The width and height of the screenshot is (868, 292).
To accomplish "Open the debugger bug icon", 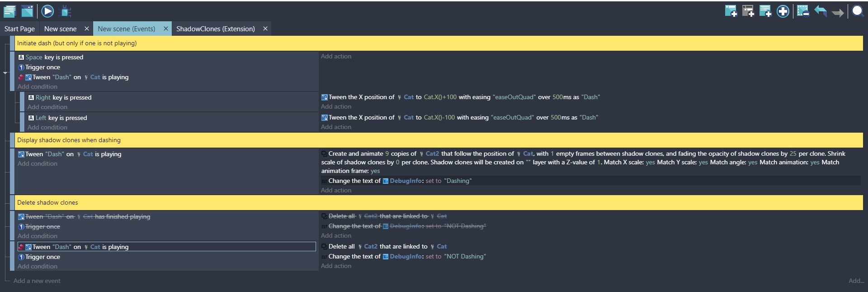I will pyautogui.click(x=66, y=11).
